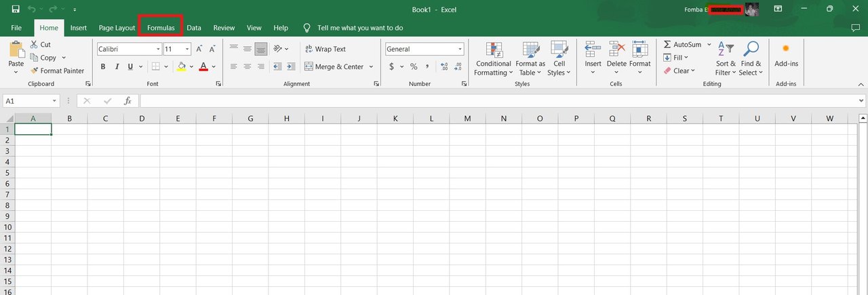The image size is (868, 295).
Task: Open the Find & Select magnifier
Action: tap(751, 50)
